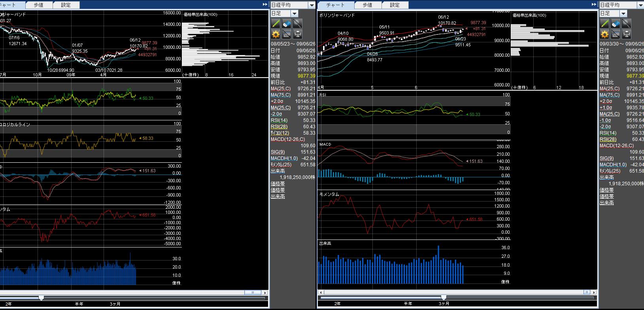This screenshot has height=310, width=644.
Task: Open the 設定 tab in left panel
Action: click(66, 5)
